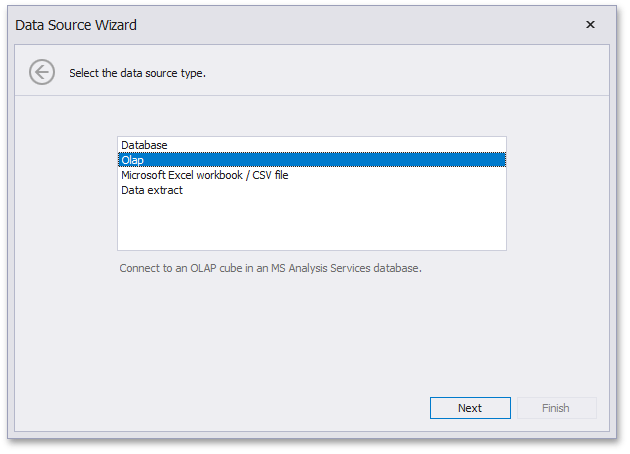Click the back arrow icon
630x454 pixels.
click(x=41, y=72)
